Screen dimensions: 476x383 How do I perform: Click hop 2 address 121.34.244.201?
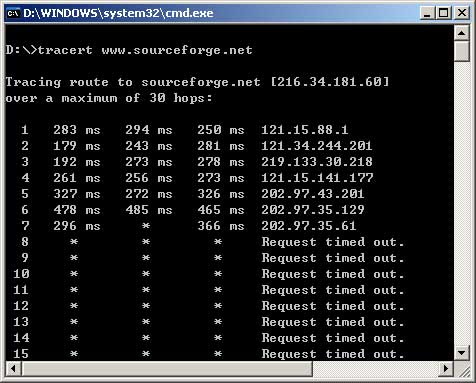[316, 146]
